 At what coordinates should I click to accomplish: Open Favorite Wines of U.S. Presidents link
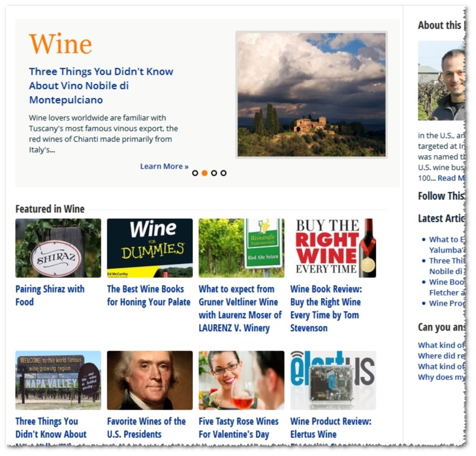(146, 428)
